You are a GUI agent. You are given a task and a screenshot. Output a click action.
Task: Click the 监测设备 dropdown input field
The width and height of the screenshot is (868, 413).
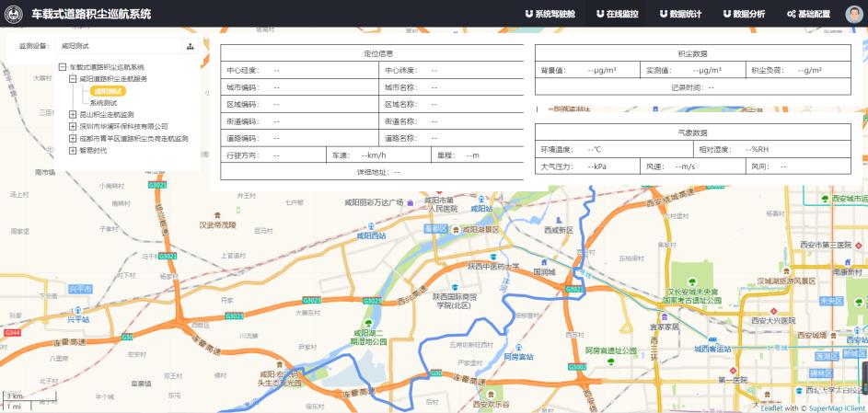click(120, 45)
